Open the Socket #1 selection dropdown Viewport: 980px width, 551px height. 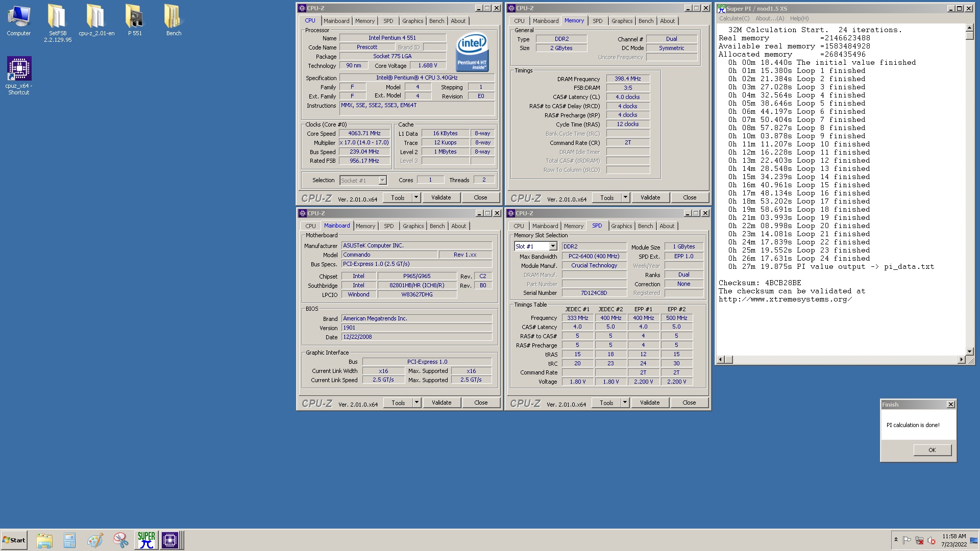(x=382, y=180)
